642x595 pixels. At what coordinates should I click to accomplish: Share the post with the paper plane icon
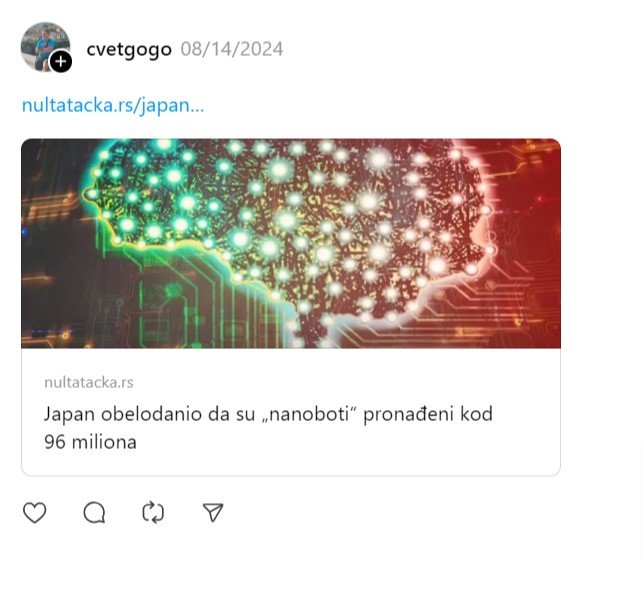[213, 512]
